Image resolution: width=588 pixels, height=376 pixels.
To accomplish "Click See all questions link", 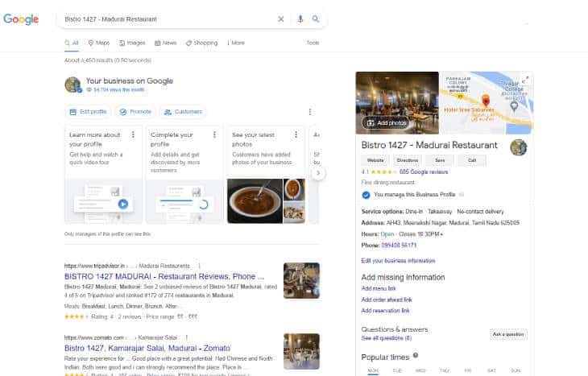I will coord(387,338).
